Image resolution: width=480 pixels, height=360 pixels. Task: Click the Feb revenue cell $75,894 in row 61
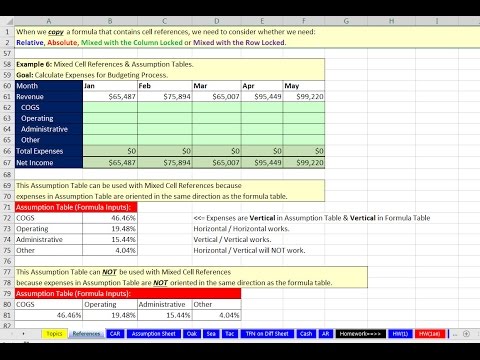click(165, 97)
